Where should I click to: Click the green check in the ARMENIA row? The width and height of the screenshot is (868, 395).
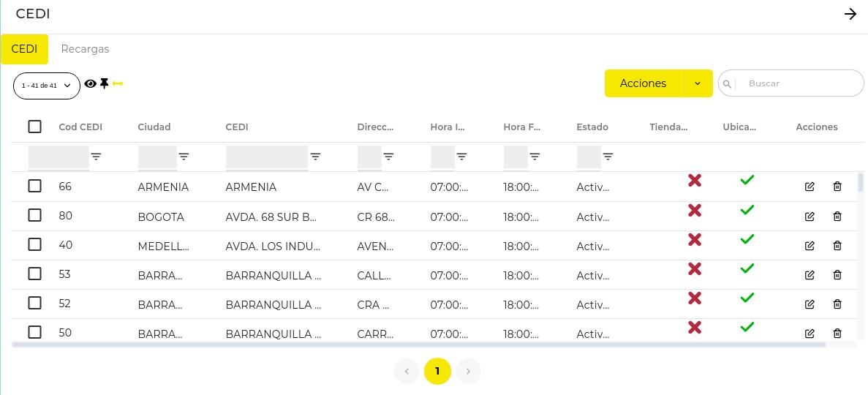[x=747, y=180]
